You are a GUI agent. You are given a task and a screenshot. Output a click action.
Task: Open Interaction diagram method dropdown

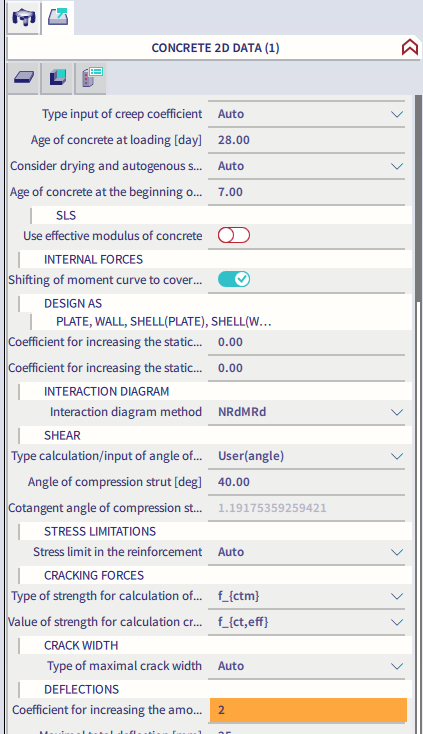(306, 412)
